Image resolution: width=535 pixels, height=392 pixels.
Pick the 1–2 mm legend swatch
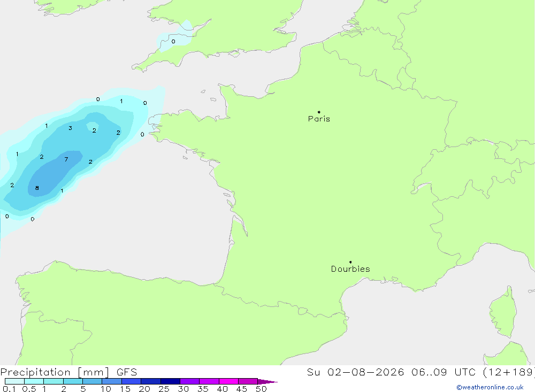(53, 381)
